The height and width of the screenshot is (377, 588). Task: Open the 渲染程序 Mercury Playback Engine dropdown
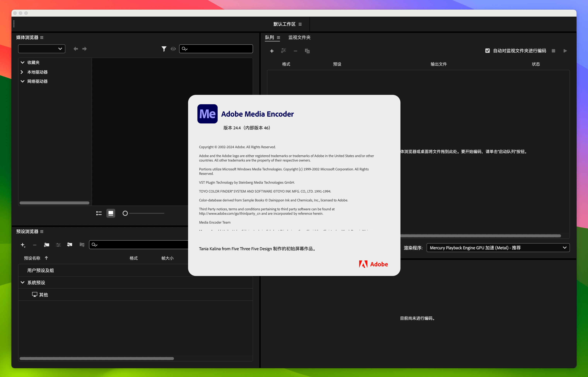coord(498,247)
